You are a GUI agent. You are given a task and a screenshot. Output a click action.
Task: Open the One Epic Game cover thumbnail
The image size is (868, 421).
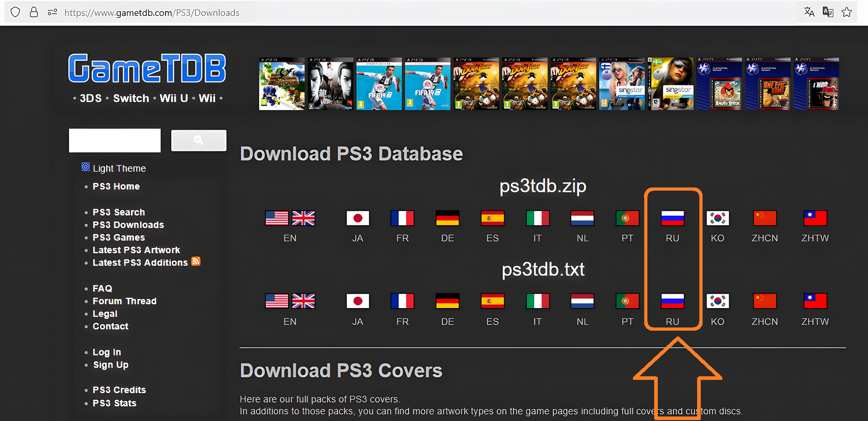point(768,84)
